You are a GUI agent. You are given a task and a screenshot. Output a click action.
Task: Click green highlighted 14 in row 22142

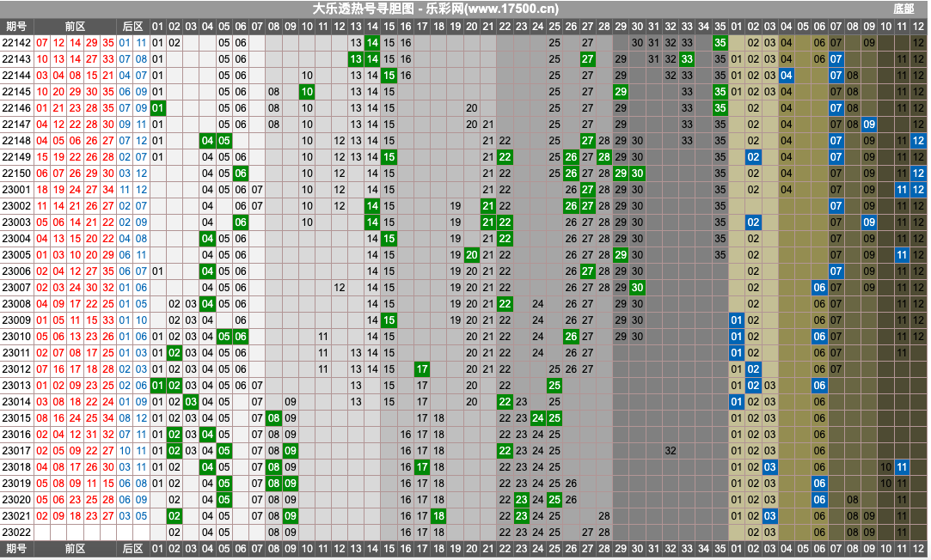[372, 43]
